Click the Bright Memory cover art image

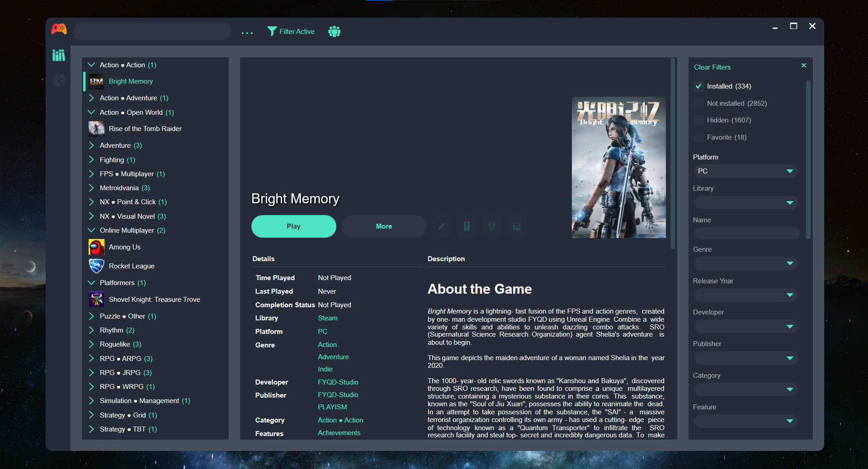(618, 167)
